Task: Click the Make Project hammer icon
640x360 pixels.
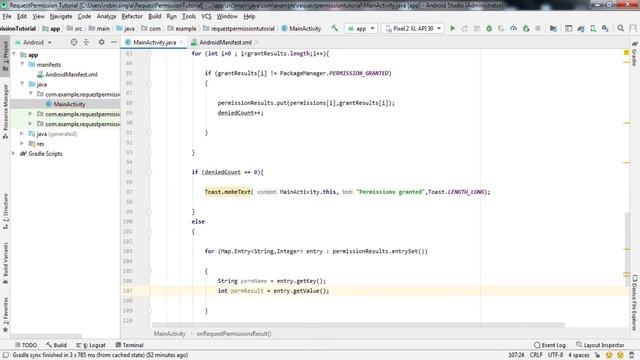Action: [335, 28]
